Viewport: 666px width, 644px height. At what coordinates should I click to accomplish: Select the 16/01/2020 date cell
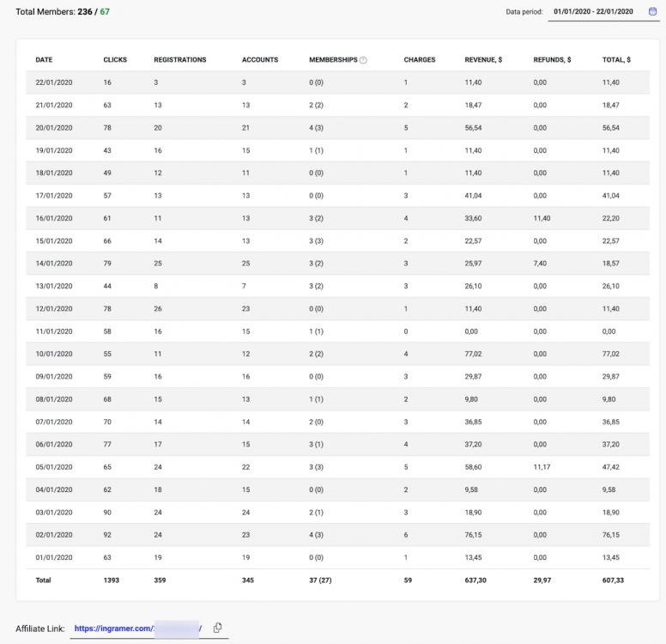54,218
